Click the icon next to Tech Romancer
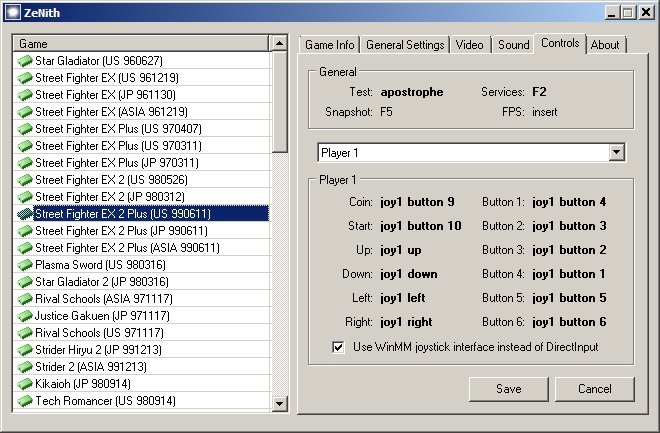The image size is (660, 433). (25, 401)
